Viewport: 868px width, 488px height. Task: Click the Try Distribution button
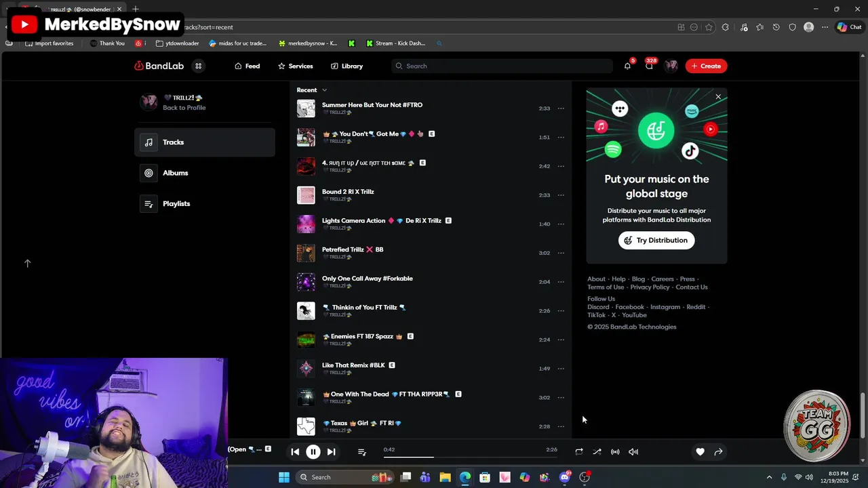click(x=656, y=241)
